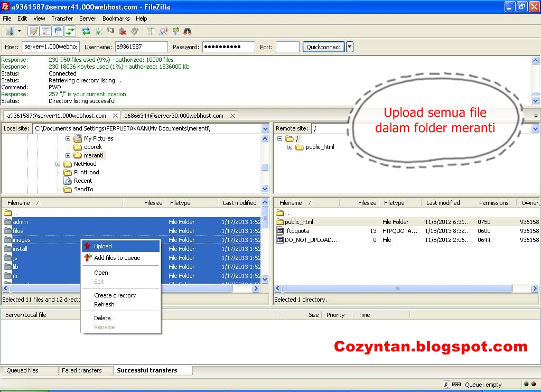This screenshot has width=541, height=392.
Task: Open Remote site path dropdown
Action: click(535, 129)
